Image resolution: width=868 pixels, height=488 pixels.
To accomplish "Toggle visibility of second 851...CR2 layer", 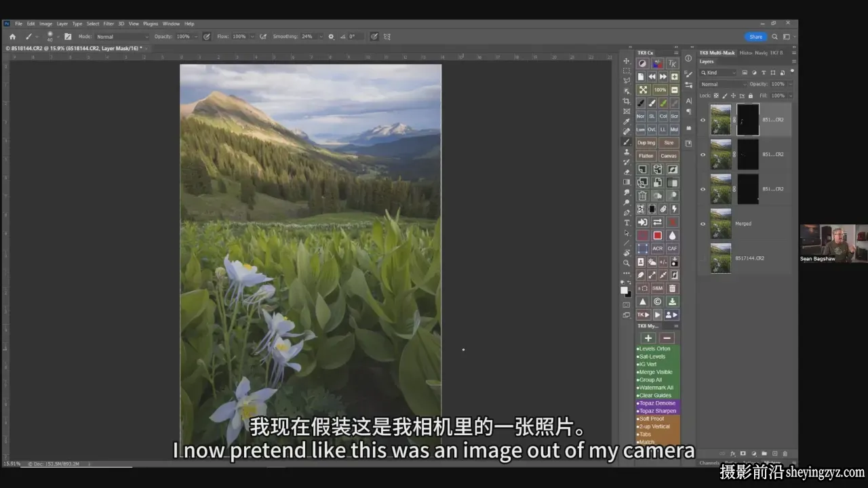I will (703, 155).
